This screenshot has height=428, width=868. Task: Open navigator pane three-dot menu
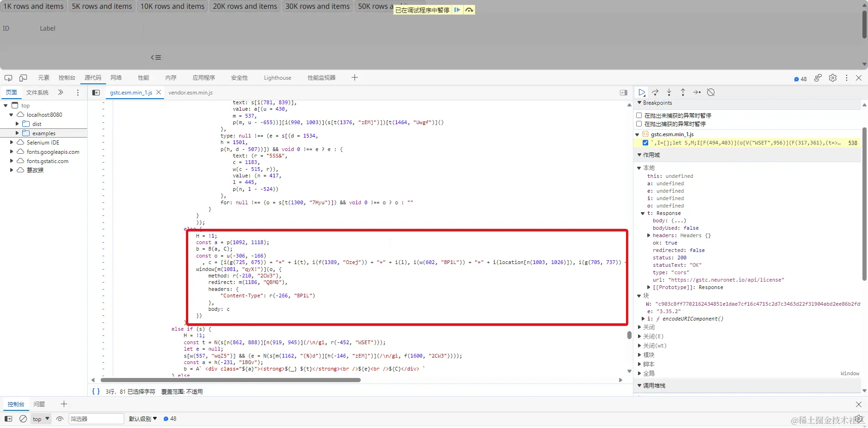(78, 93)
